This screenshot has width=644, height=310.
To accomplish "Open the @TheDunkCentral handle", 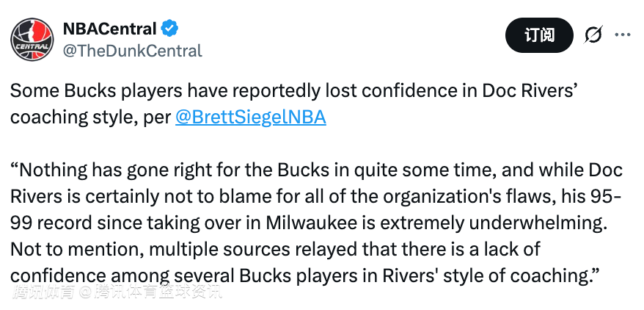I will (131, 51).
